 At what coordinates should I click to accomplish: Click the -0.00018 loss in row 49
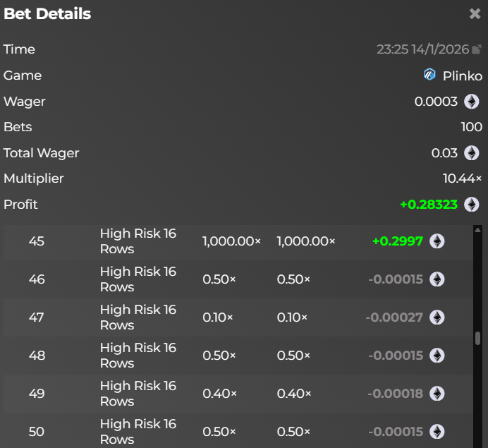pyautogui.click(x=395, y=394)
